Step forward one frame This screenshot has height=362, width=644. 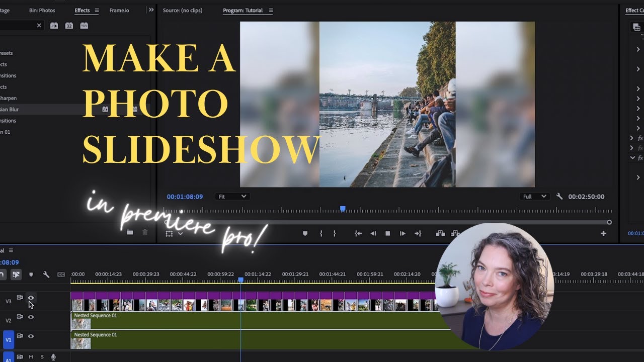click(403, 233)
